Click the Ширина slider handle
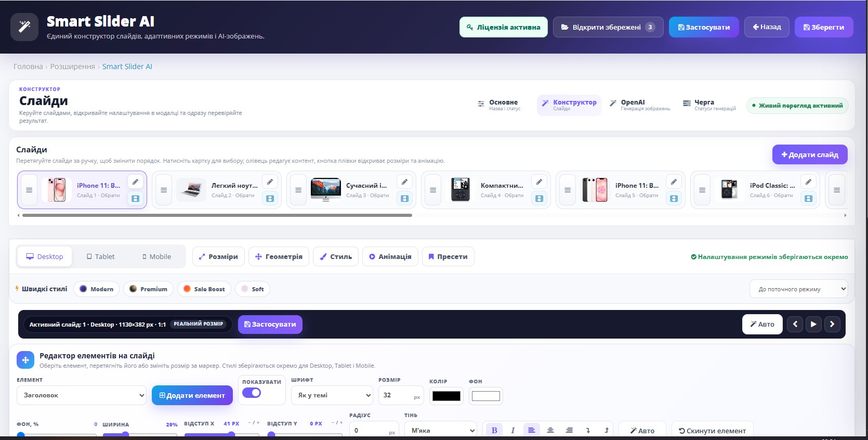Screen dimensions: 868x440 [x=125, y=435]
